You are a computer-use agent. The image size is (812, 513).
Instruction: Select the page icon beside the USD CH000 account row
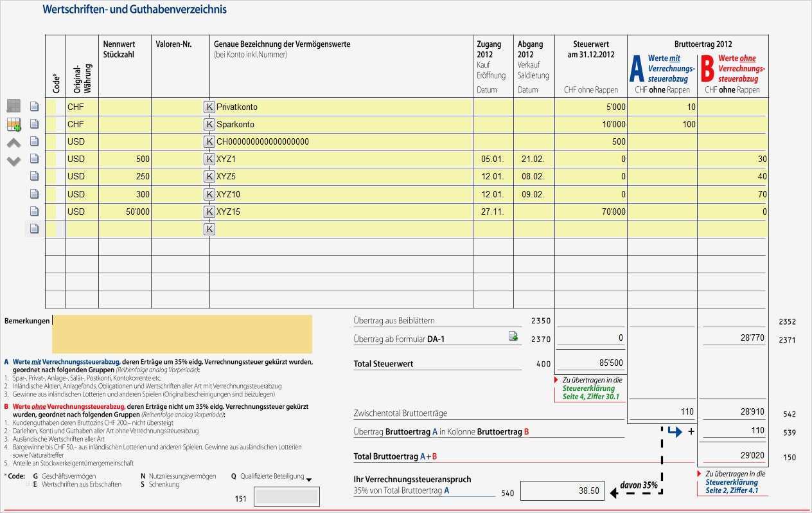click(34, 141)
